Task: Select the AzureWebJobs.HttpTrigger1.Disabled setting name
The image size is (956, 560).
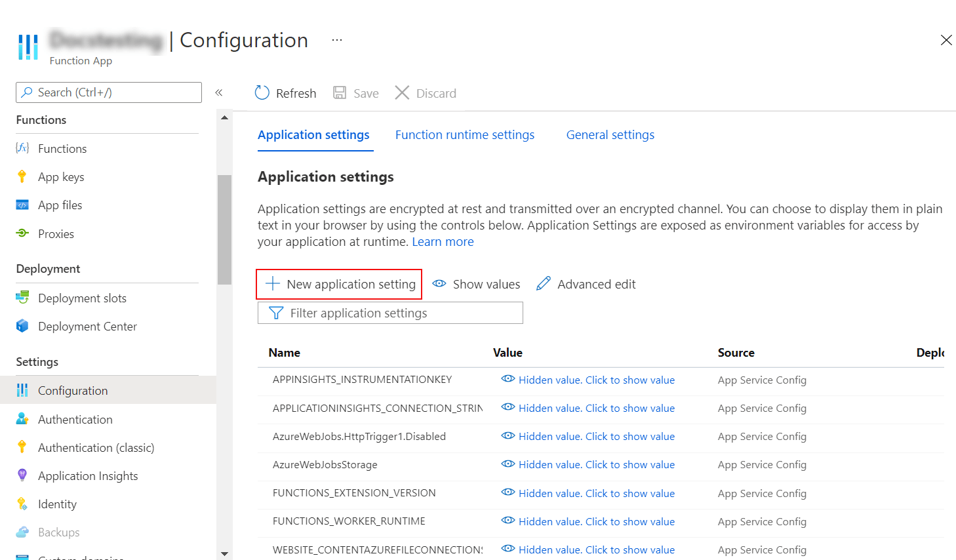Action: point(359,436)
